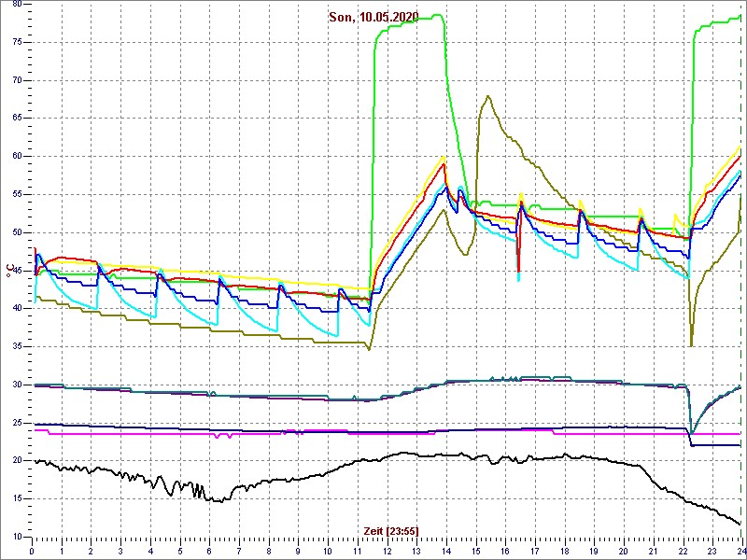Click the 10 value on the temperature axis
Viewport: 747px width, 560px height.
tap(16, 537)
